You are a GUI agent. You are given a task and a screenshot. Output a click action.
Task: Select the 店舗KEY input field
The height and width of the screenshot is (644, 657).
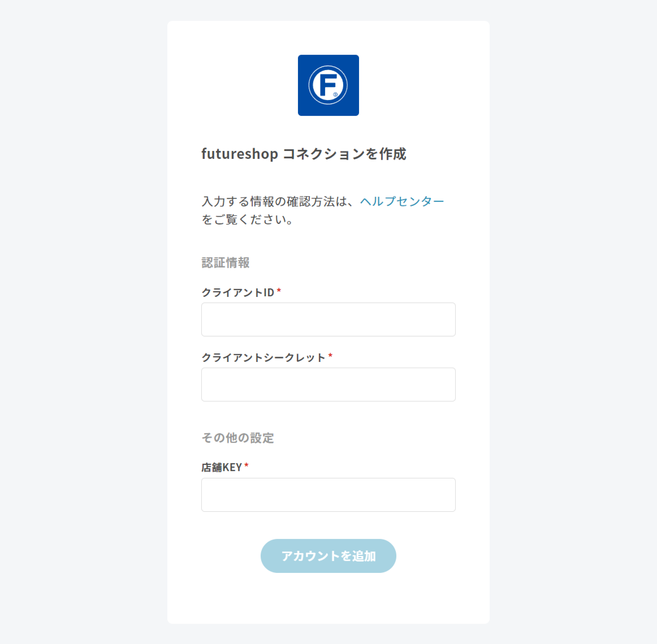point(328,495)
